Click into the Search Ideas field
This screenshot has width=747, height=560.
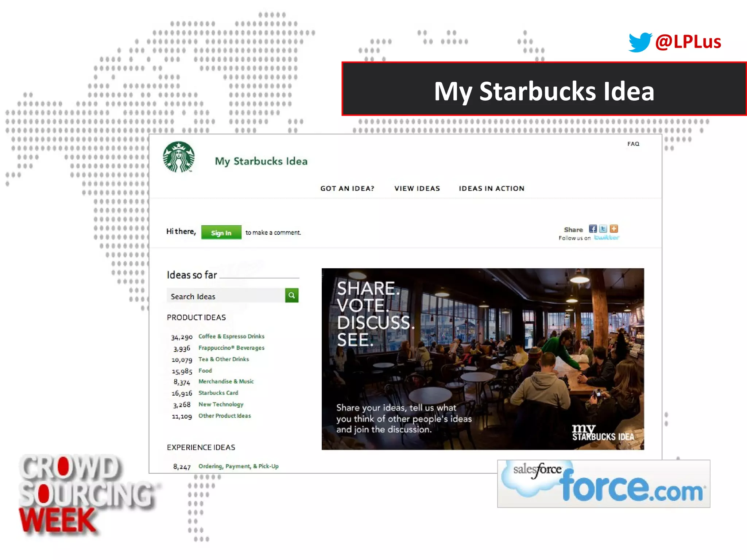pos(226,296)
